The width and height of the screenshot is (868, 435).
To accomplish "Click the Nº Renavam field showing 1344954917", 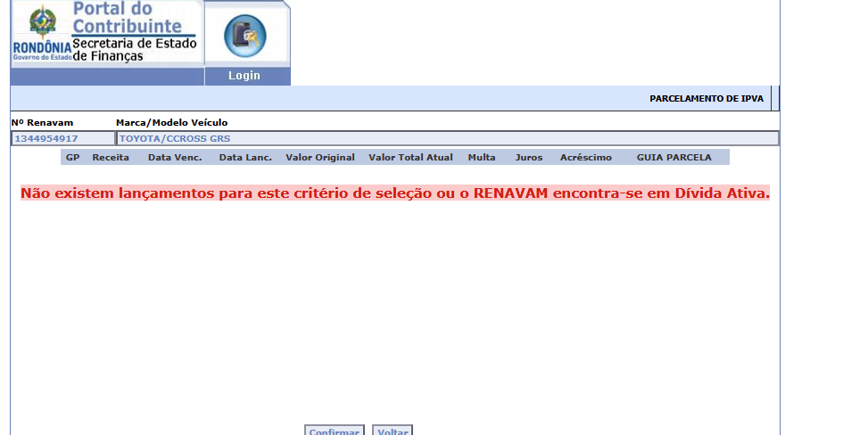I will [x=62, y=138].
